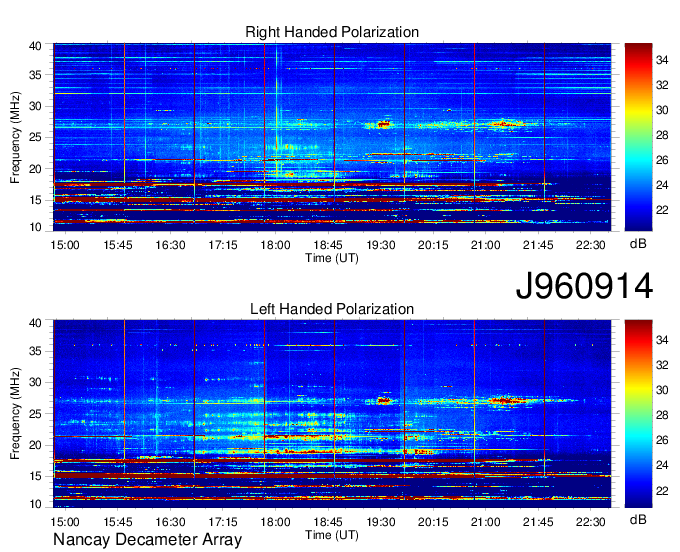Viewport: 680px width, 552px height.
Task: Click the bottom plot "Frequency (MHz)" axis label
Action: (15, 414)
